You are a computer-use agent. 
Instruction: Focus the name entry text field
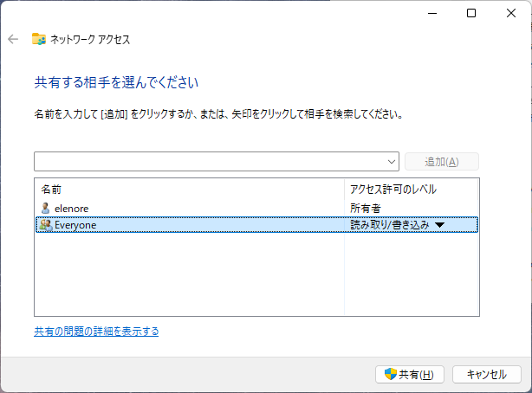tap(210, 162)
